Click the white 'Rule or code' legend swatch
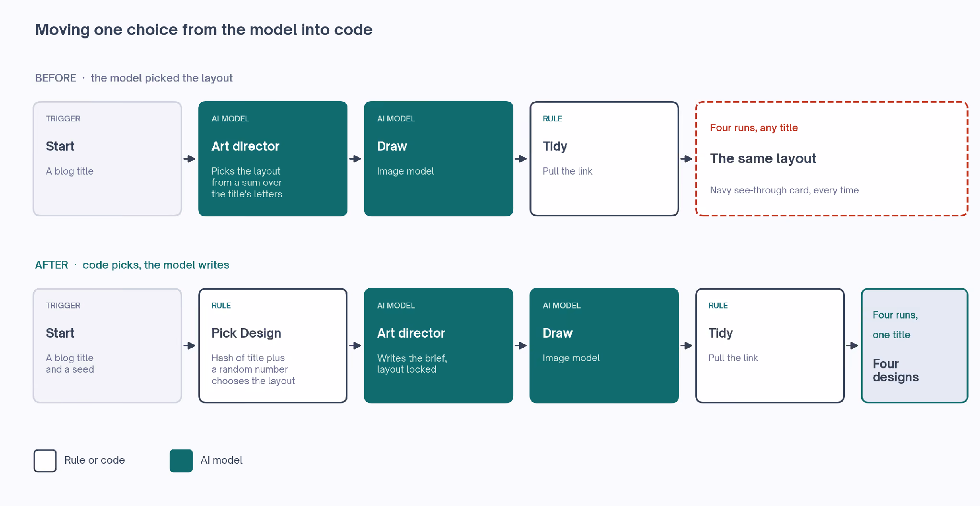Viewport: 980px width, 506px height. (45, 461)
